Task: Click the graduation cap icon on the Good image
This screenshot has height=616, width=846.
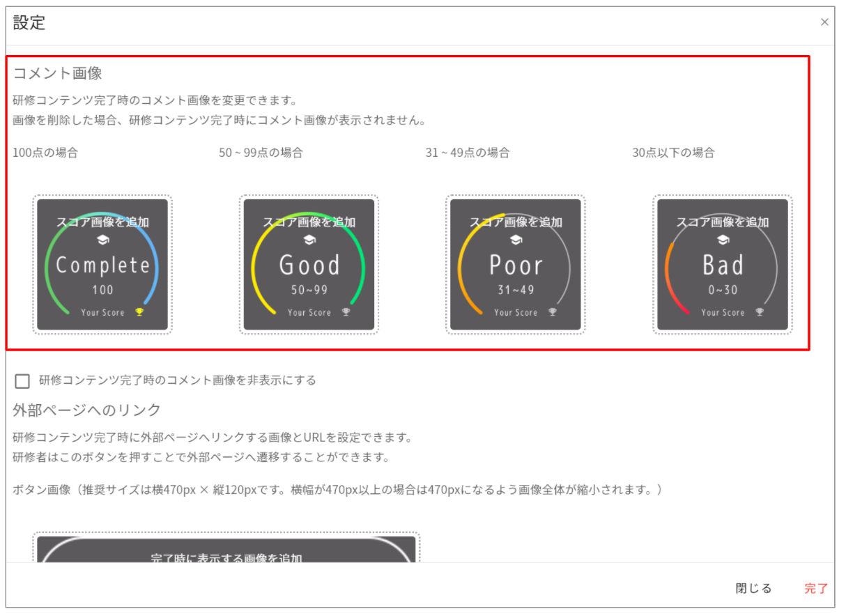Action: pyautogui.click(x=309, y=240)
